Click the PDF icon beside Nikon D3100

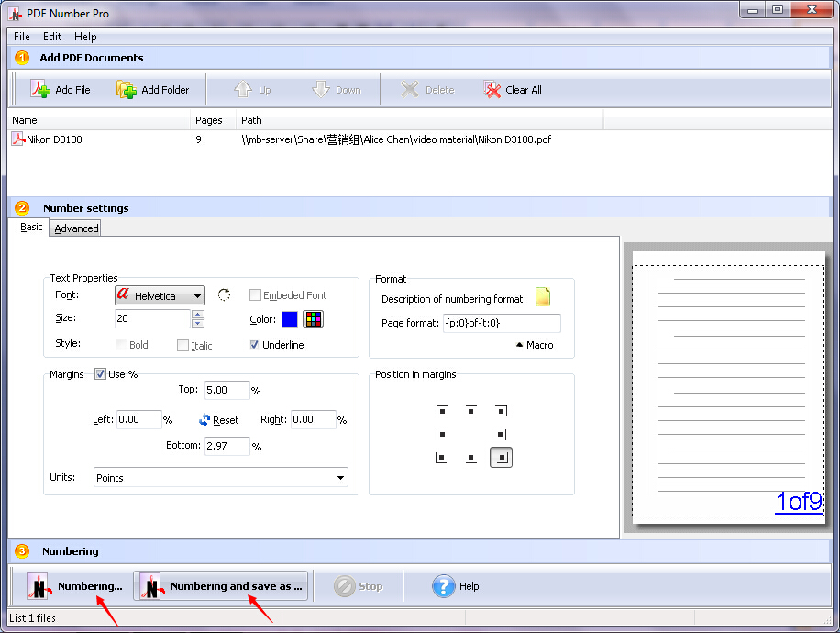click(x=18, y=139)
